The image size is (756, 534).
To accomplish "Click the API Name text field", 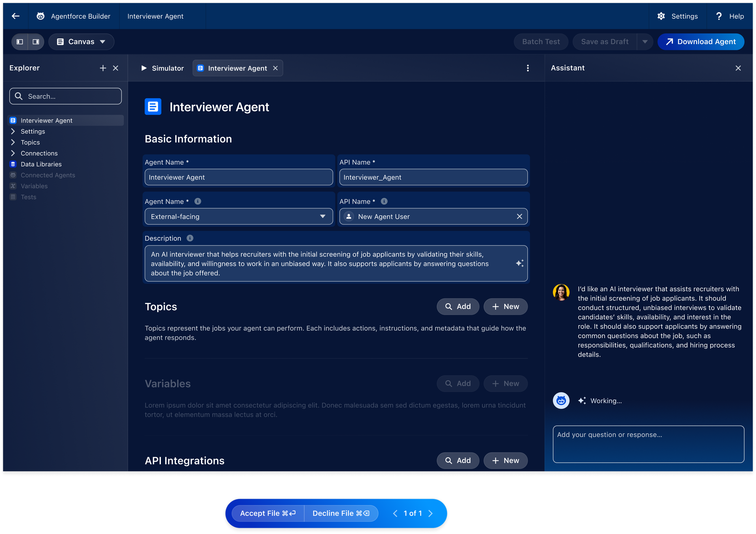I will coord(433,177).
